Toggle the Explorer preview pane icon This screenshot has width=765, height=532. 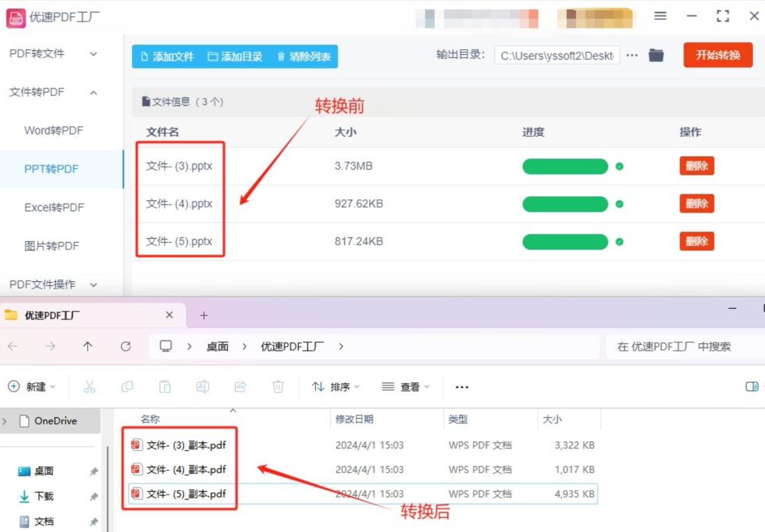[752, 387]
